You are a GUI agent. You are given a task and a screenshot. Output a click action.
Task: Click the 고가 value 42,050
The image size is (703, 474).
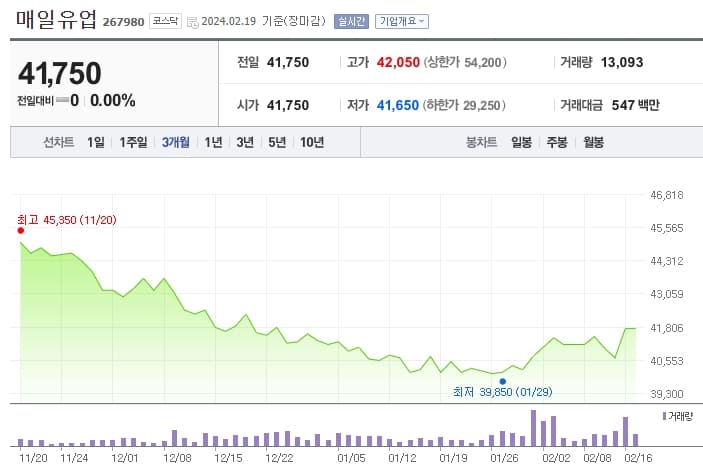click(398, 62)
